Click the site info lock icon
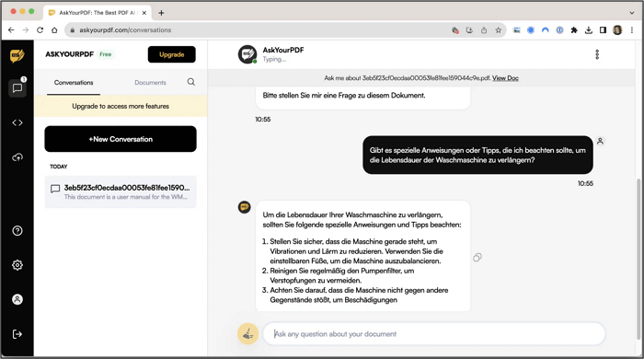This screenshot has width=644, height=359. pyautogui.click(x=73, y=30)
